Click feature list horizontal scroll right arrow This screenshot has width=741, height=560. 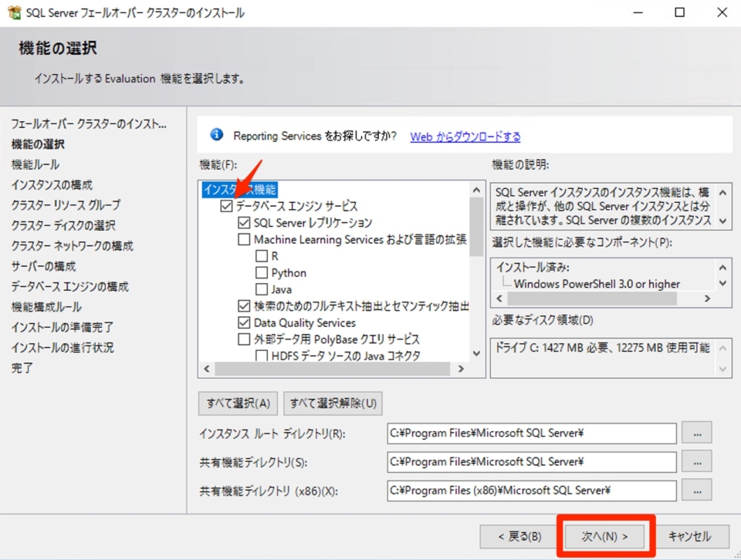click(x=462, y=369)
